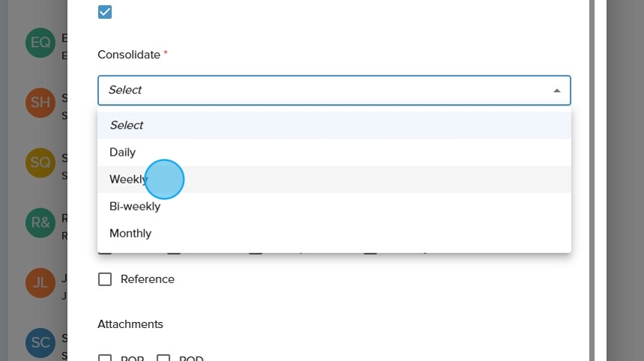Open the green R& avatar
Screen dimensions: 644x361
click(40, 222)
